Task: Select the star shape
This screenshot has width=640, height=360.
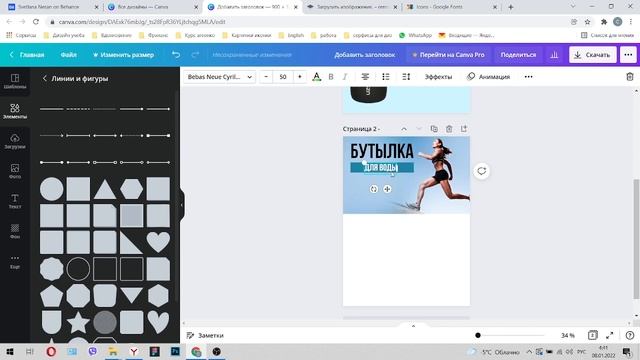Action: pos(78,322)
